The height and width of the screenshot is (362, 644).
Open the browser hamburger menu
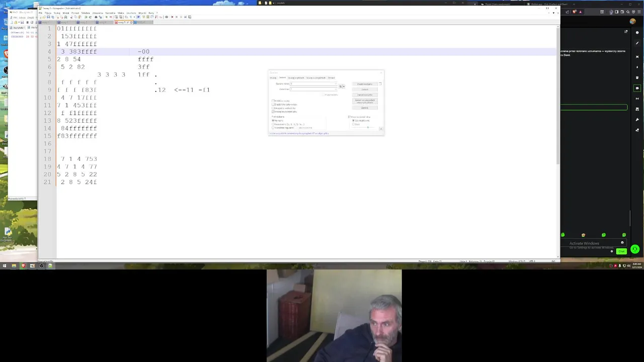[x=638, y=12]
